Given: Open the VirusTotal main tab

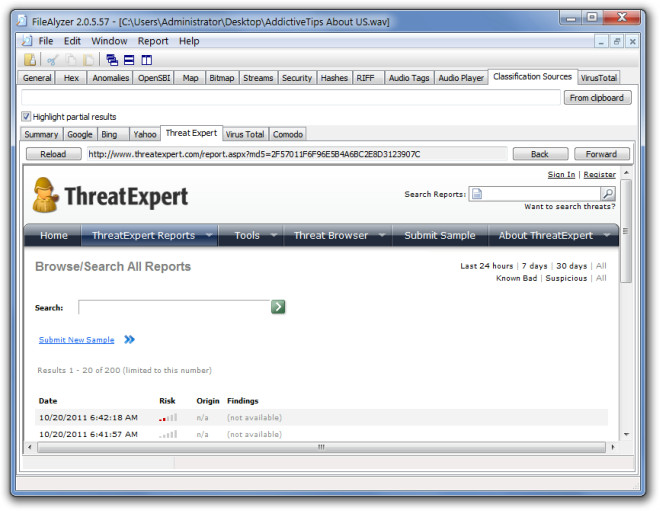Looking at the screenshot, I should [599, 78].
